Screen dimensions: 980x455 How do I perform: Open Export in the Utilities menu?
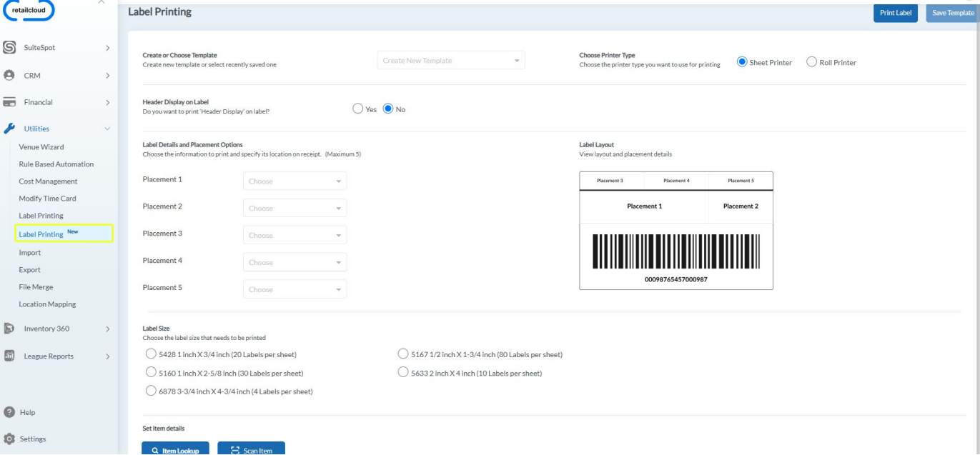coord(29,269)
